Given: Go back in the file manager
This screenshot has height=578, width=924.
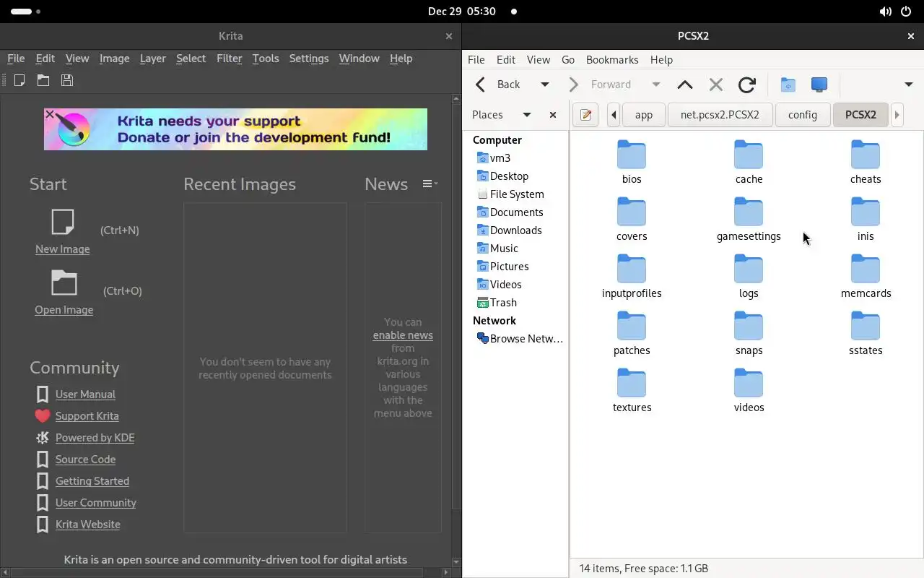Looking at the screenshot, I should (x=498, y=85).
